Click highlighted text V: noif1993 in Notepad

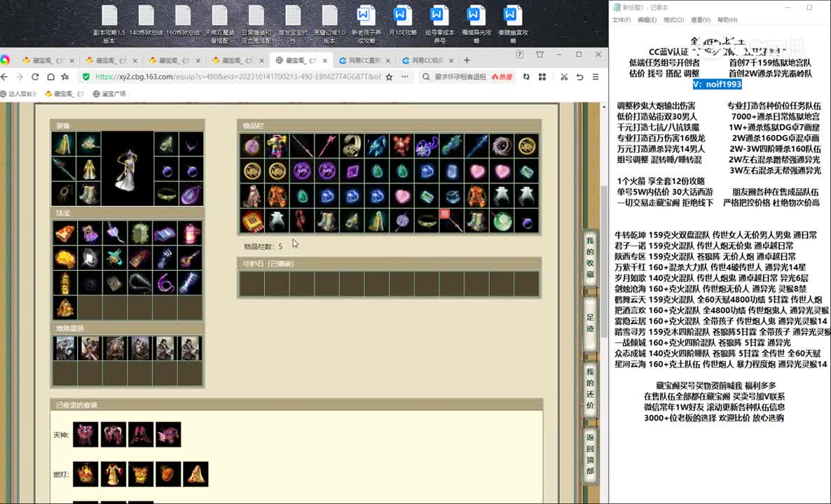(717, 84)
